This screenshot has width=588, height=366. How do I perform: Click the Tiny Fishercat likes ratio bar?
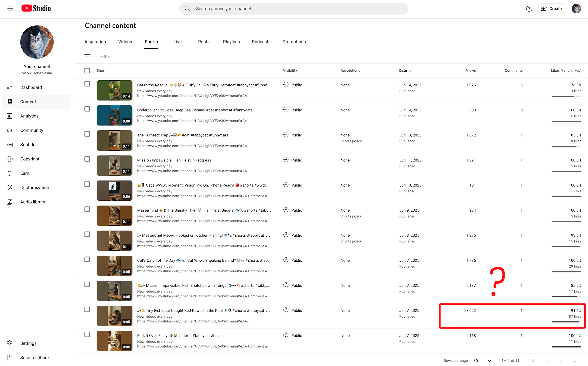click(566, 322)
